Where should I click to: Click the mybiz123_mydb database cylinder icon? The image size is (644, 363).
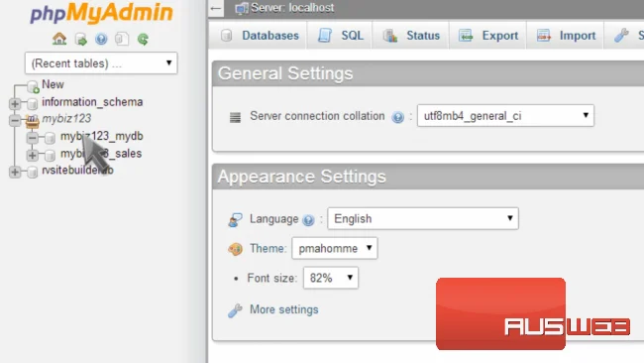[x=51, y=138]
